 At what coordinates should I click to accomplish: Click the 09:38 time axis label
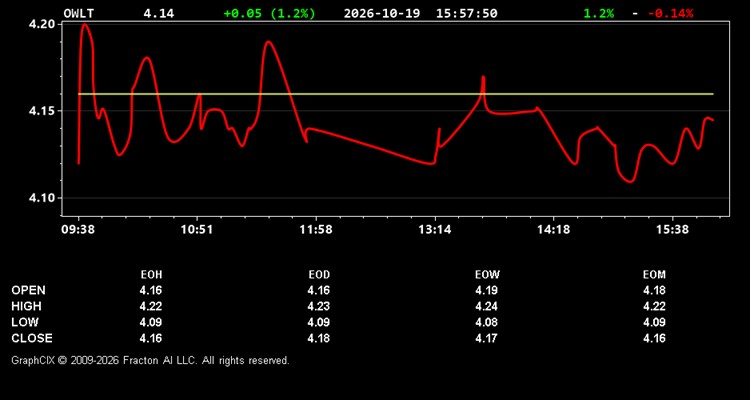coord(78,230)
